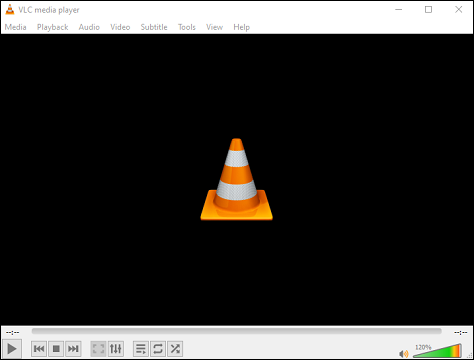Viewport: 474px width, 360px height.
Task: Adjust the volume slider at 120%
Action: coord(437,351)
